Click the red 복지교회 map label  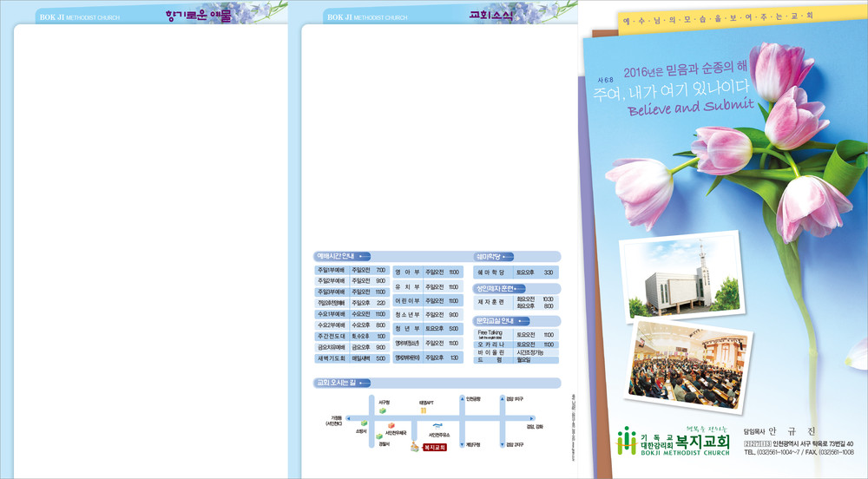pyautogui.click(x=435, y=448)
